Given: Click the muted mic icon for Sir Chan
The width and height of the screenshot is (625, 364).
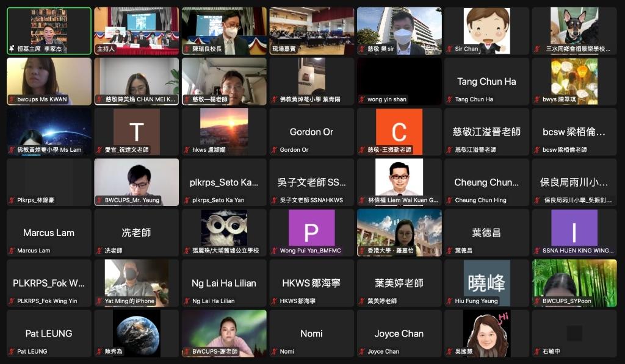Looking at the screenshot, I should click(449, 49).
